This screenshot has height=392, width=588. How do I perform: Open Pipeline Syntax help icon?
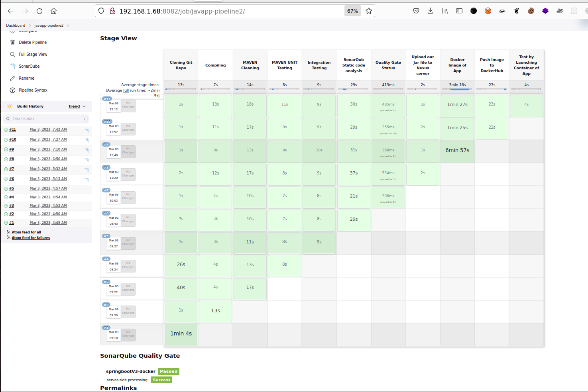click(12, 90)
